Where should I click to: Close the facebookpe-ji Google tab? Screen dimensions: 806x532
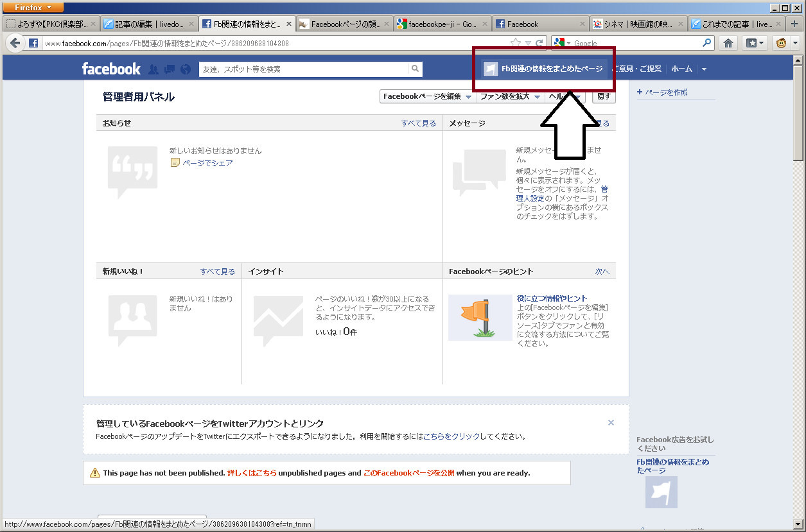[484, 24]
